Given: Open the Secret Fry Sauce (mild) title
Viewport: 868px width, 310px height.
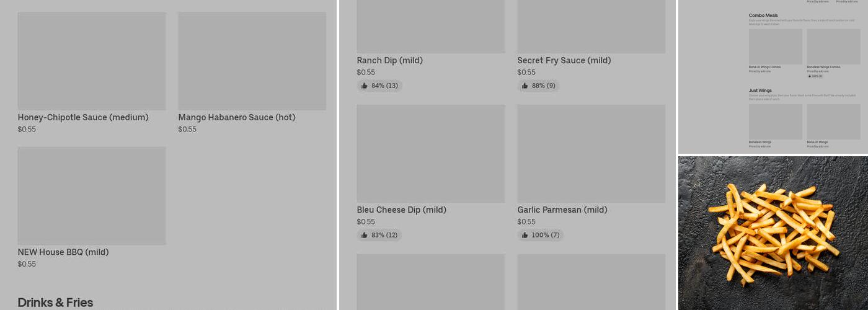Looking at the screenshot, I should click(x=564, y=60).
